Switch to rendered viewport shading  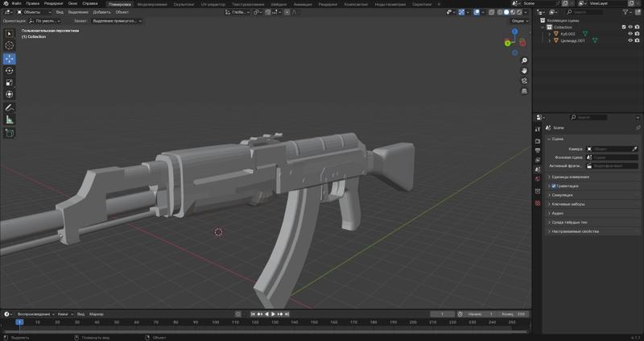[519, 12]
